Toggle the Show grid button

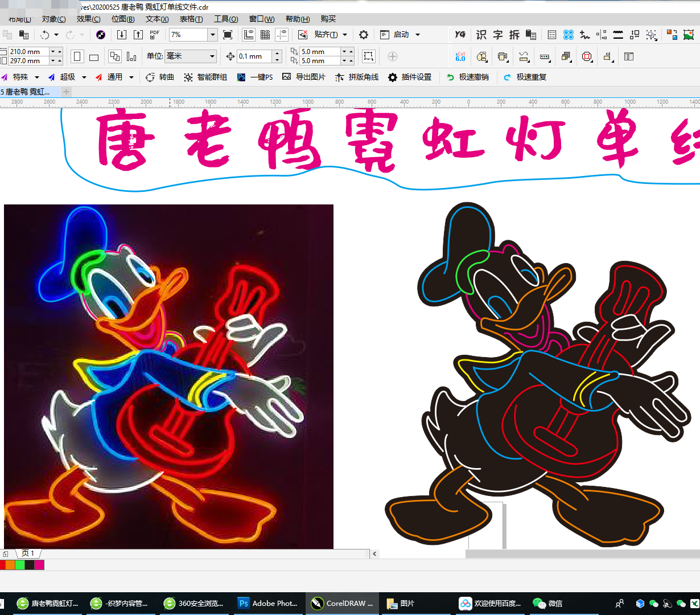click(x=265, y=35)
